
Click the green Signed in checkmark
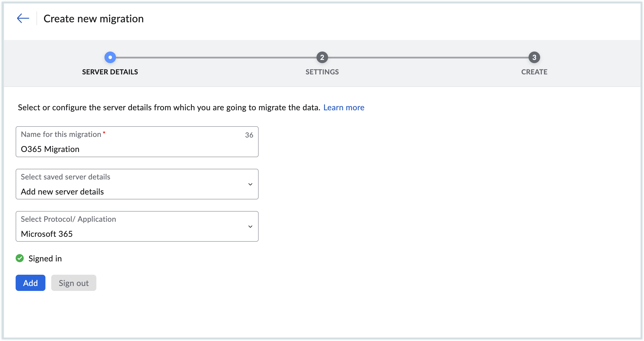[20, 258]
